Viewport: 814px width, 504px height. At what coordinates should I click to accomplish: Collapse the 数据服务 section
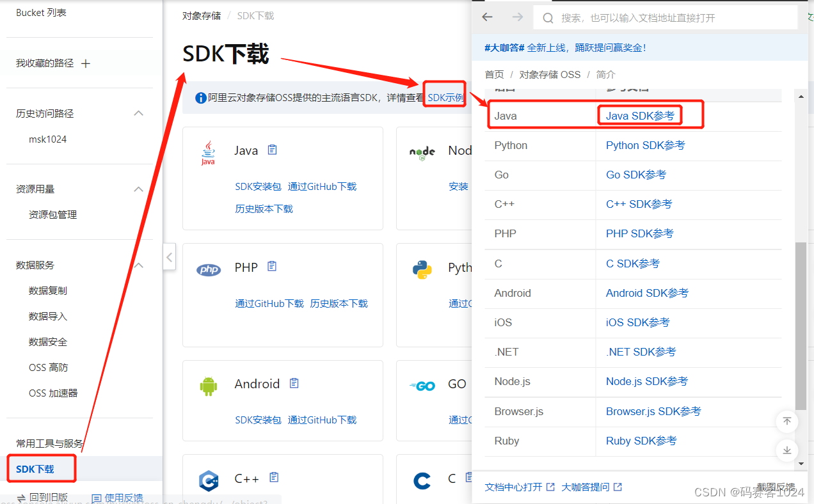click(x=138, y=265)
